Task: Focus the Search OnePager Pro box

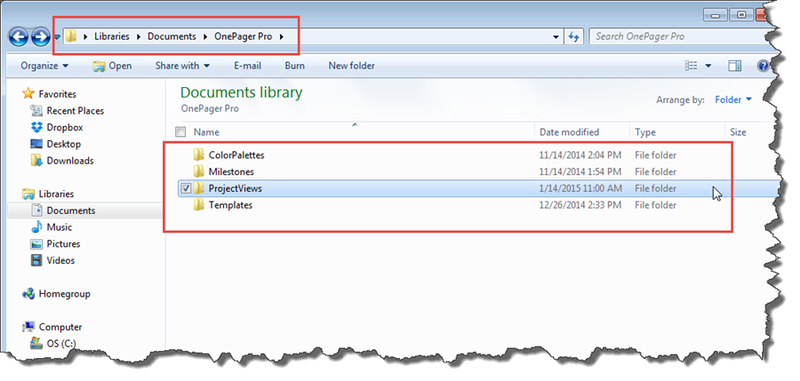Action: click(x=679, y=37)
